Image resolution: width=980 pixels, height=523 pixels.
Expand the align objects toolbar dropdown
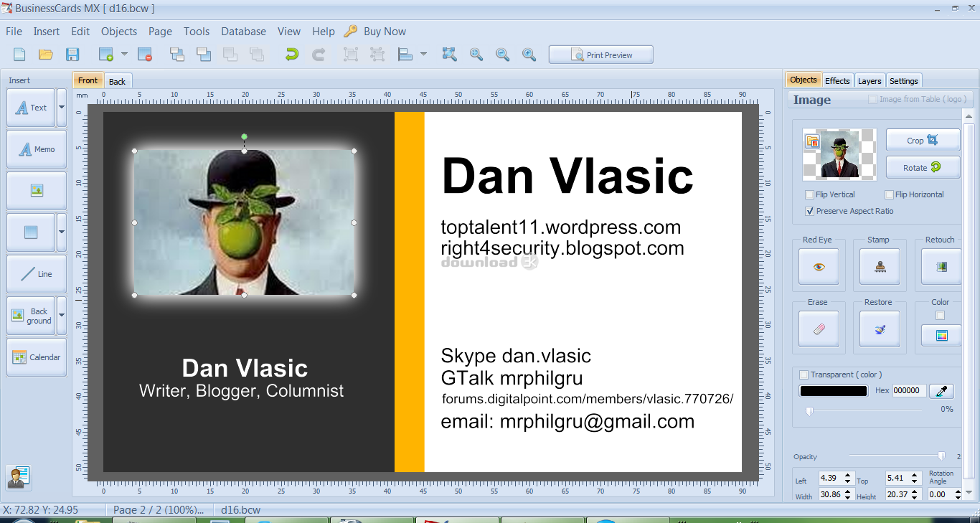423,55
